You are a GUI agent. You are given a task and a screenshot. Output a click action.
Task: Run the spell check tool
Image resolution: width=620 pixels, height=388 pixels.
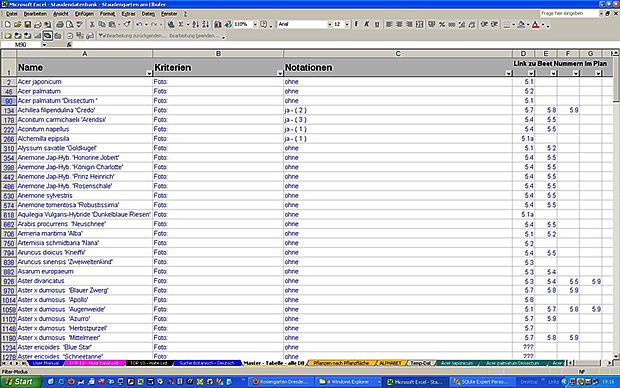coord(79,25)
